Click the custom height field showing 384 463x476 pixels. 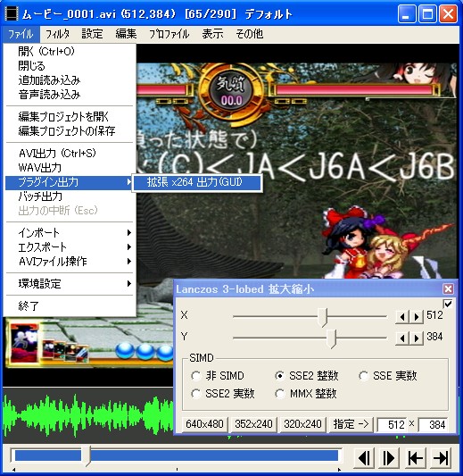pyautogui.click(x=433, y=424)
